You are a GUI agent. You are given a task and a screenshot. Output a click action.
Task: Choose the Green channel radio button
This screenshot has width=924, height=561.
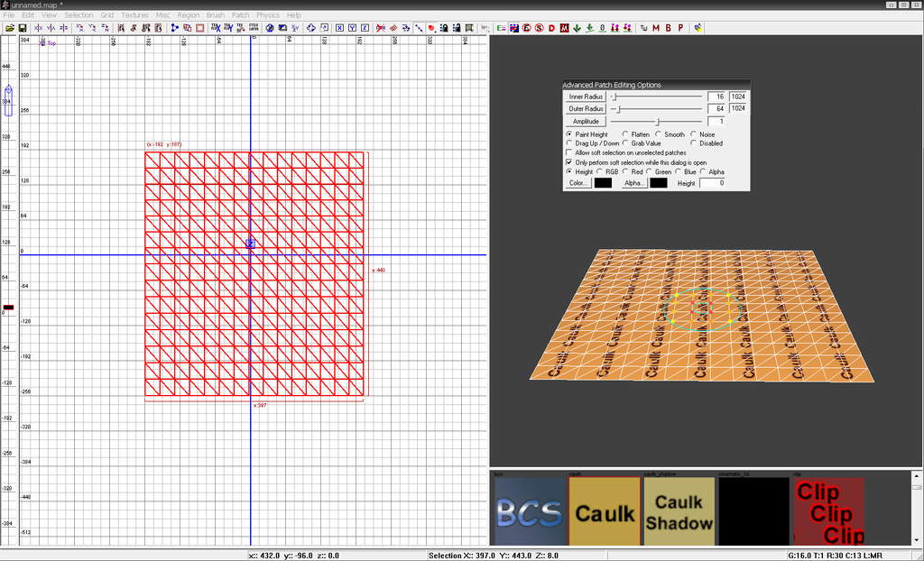(649, 171)
